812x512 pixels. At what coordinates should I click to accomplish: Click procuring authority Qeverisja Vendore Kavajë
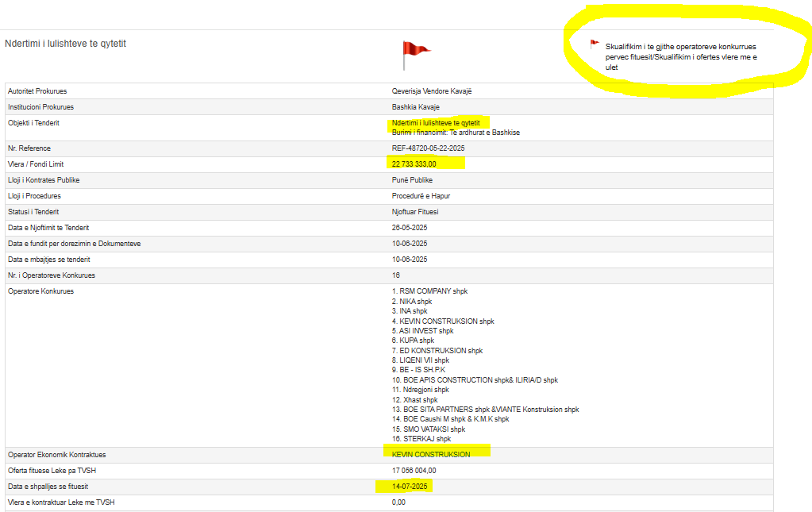431,91
